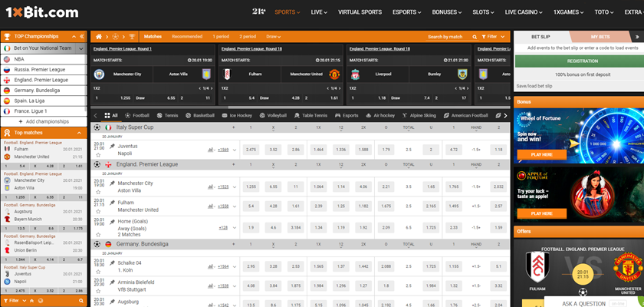The width and height of the screenshot is (644, 307).
Task: Select the Table Tennis sport filter
Action: [311, 115]
